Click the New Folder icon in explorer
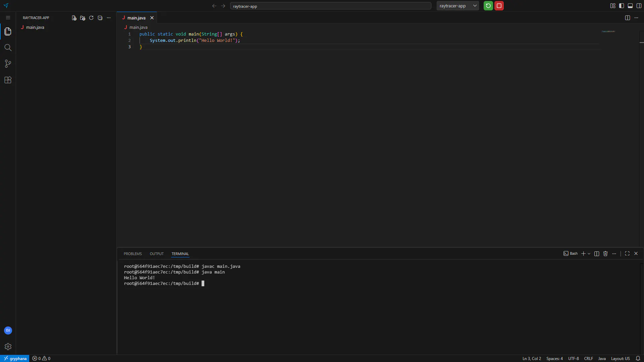 [x=83, y=18]
